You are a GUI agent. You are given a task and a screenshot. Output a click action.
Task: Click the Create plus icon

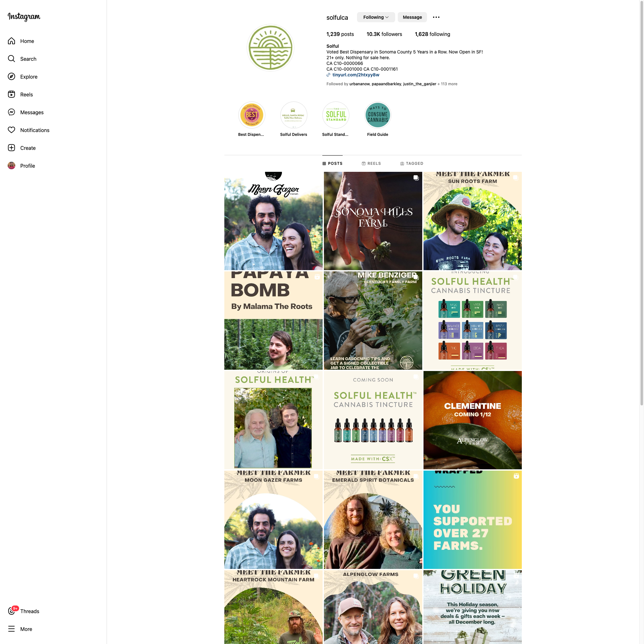coord(12,148)
